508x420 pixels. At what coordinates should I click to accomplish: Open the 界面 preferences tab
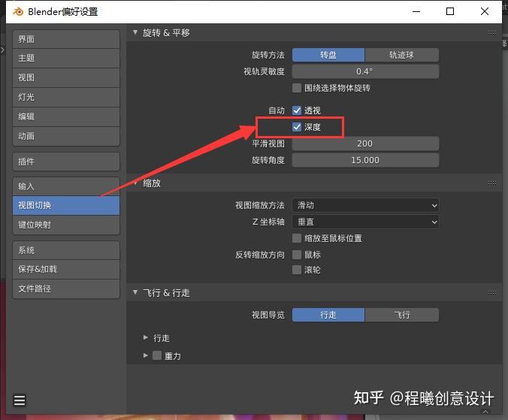tap(66, 40)
